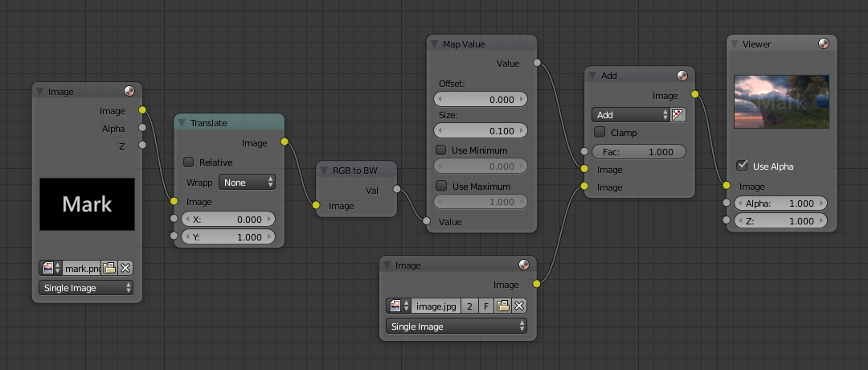Click browse image icon beside image.jpg
Screen dimensions: 868x370
[399, 306]
